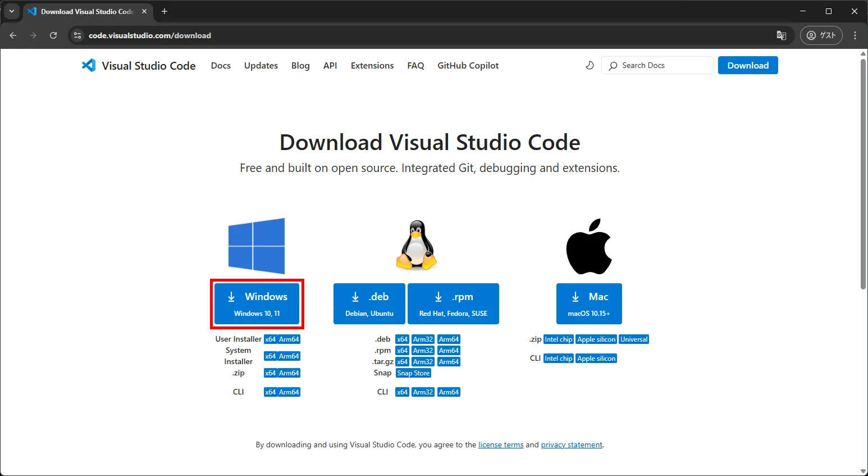Select Windows System Installer x64
Screen dimensions: 868x476
[x=271, y=356]
